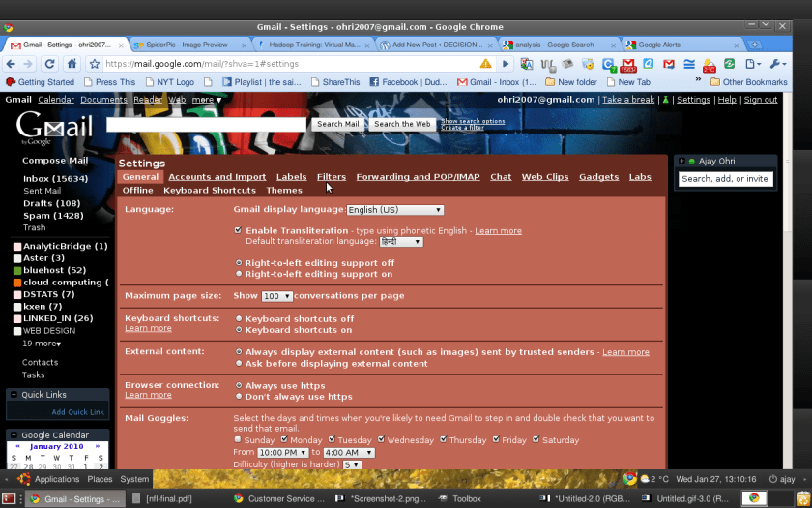Viewport: 812px width, 508px height.
Task: Go back using the browser back arrow
Action: (11, 64)
